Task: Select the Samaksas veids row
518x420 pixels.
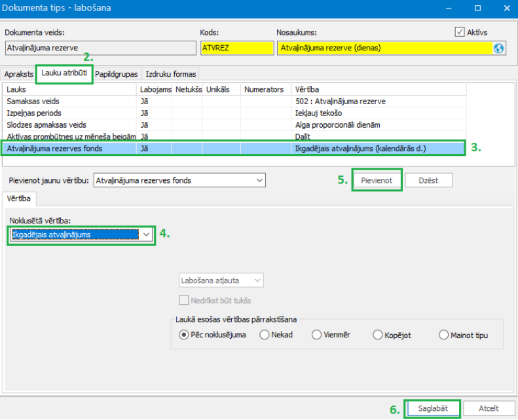Action: (x=234, y=101)
